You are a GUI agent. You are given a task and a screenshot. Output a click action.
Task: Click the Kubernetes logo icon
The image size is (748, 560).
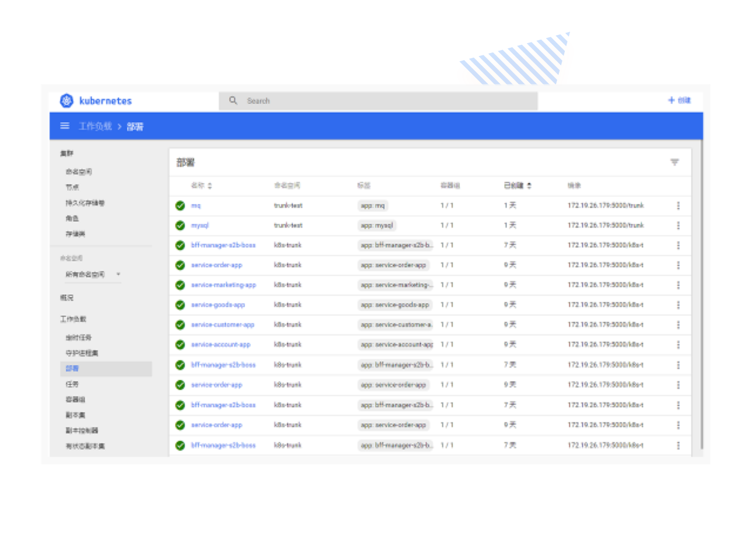(x=67, y=101)
